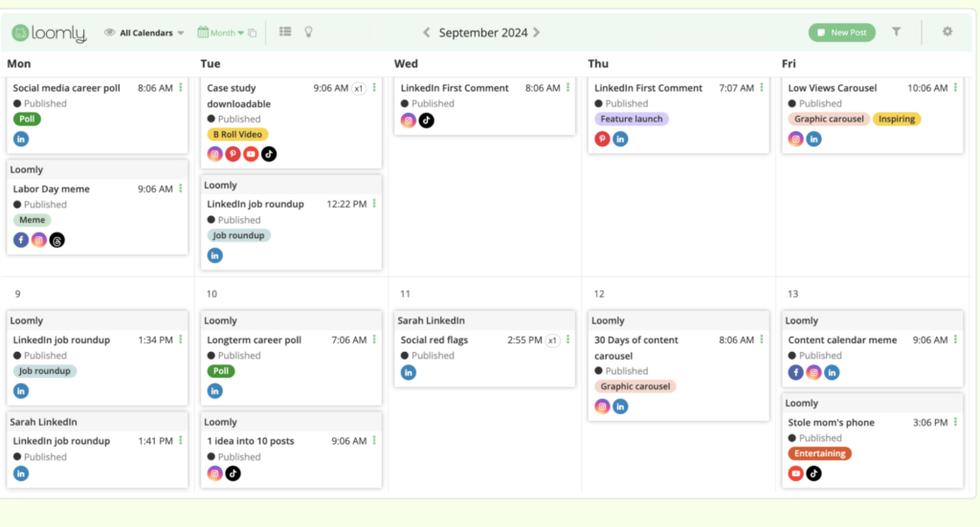The height and width of the screenshot is (527, 980).
Task: Click the Loomly logo icon
Action: 22,33
